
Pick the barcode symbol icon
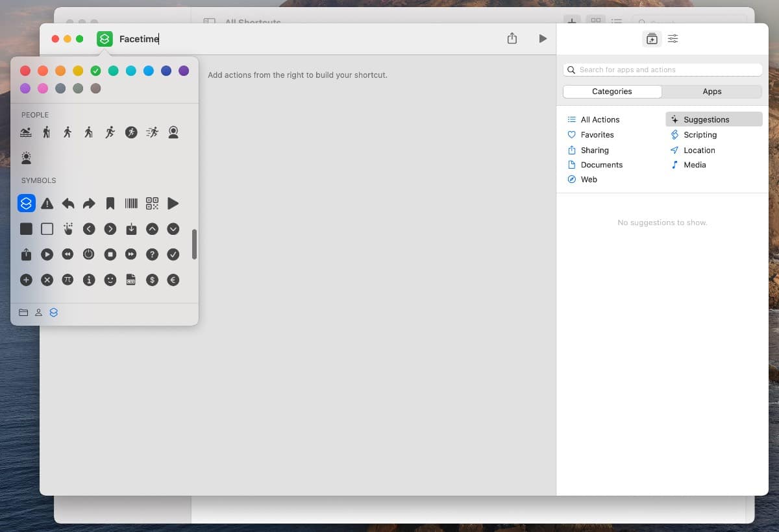[131, 204]
